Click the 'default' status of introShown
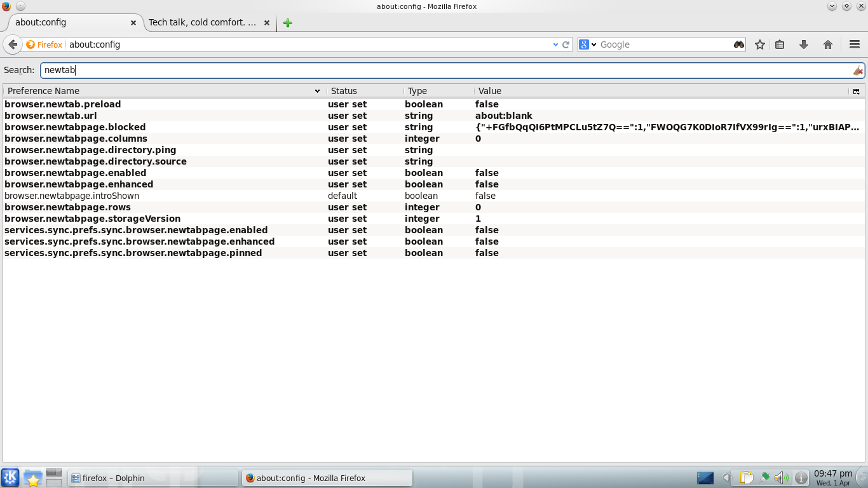The height and width of the screenshot is (488, 868). pos(342,196)
